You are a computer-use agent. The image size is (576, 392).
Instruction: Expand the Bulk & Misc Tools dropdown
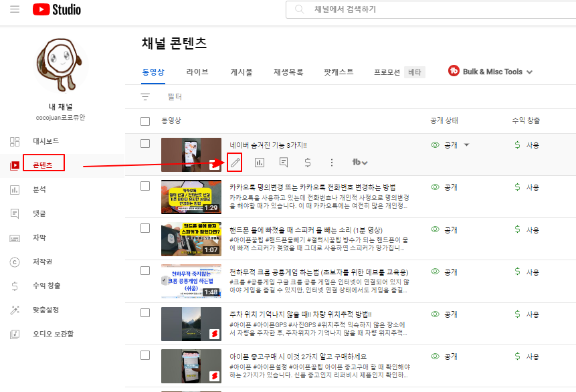pos(529,72)
